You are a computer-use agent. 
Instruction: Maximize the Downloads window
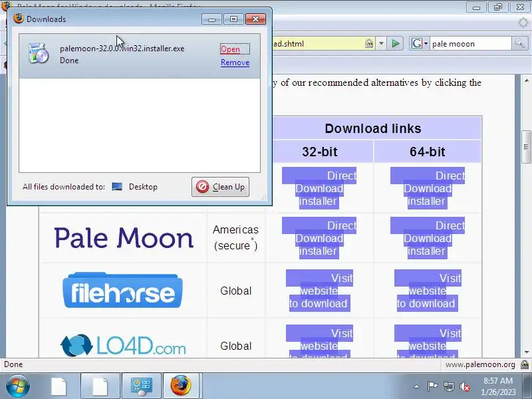pos(234,19)
